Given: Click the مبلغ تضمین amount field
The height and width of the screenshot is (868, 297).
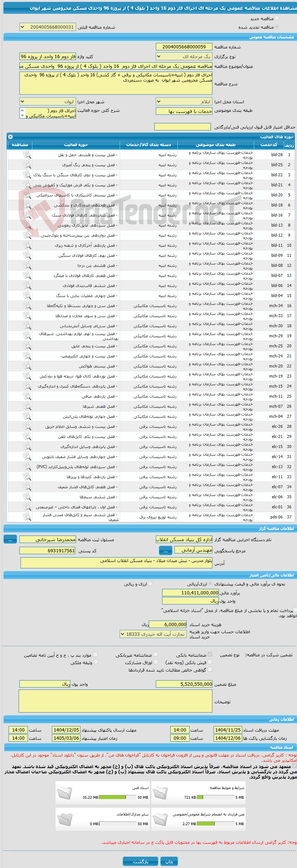Looking at the screenshot, I should 184,684.
